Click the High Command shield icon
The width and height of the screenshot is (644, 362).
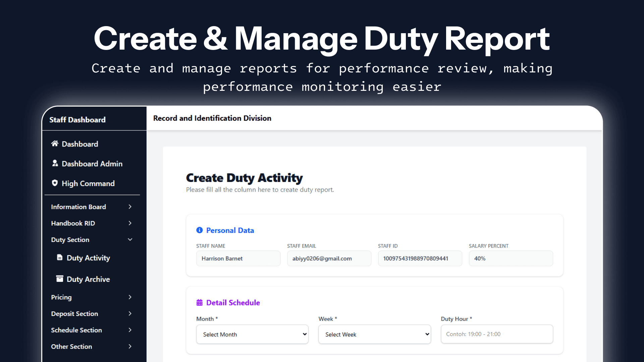pos(55,183)
